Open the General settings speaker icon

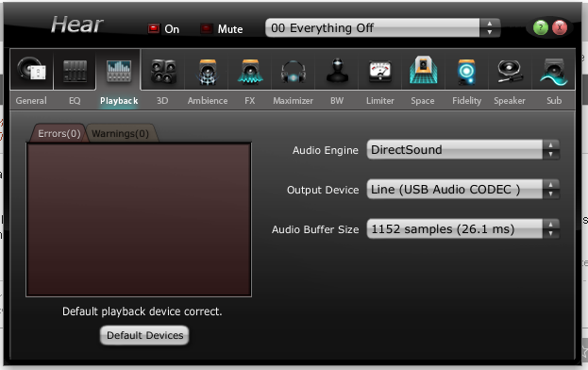point(31,70)
